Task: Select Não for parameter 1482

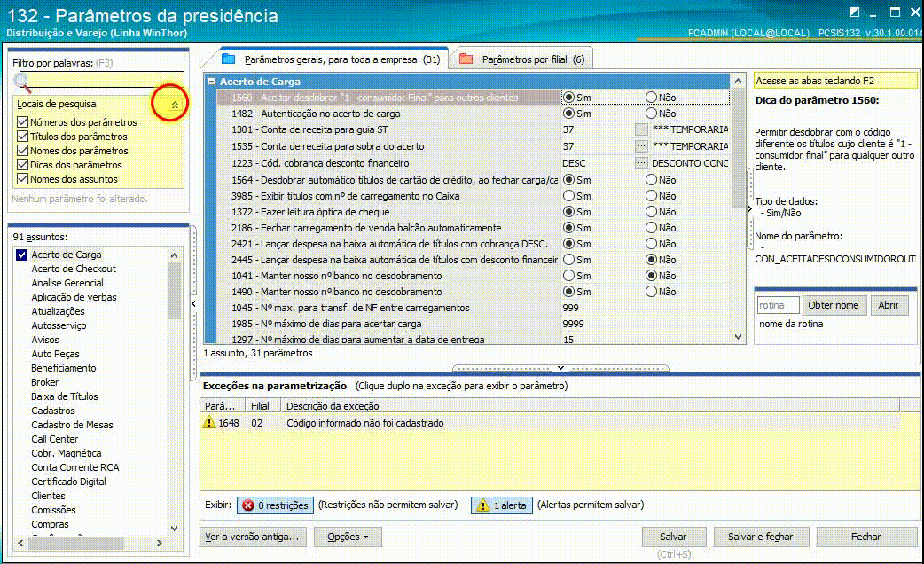Action: [651, 114]
